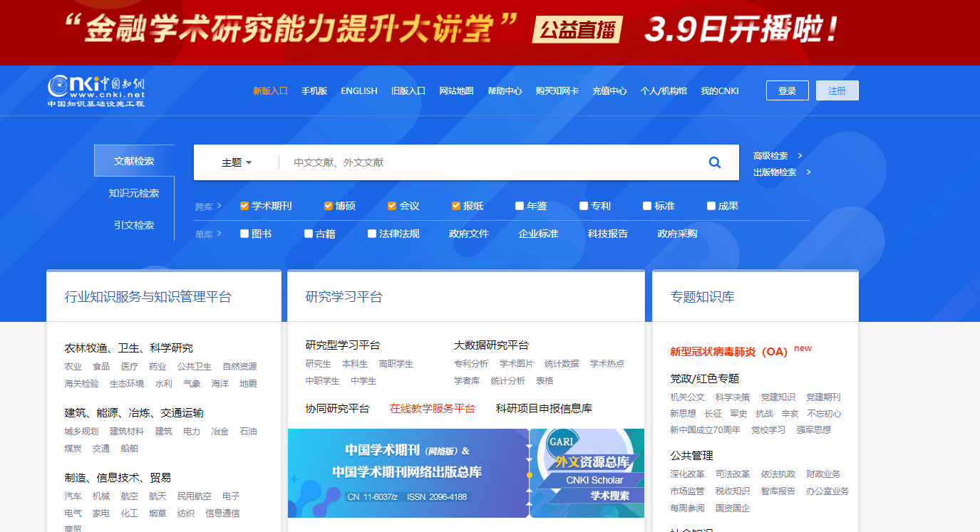Check the 专利 checkbox

point(584,206)
